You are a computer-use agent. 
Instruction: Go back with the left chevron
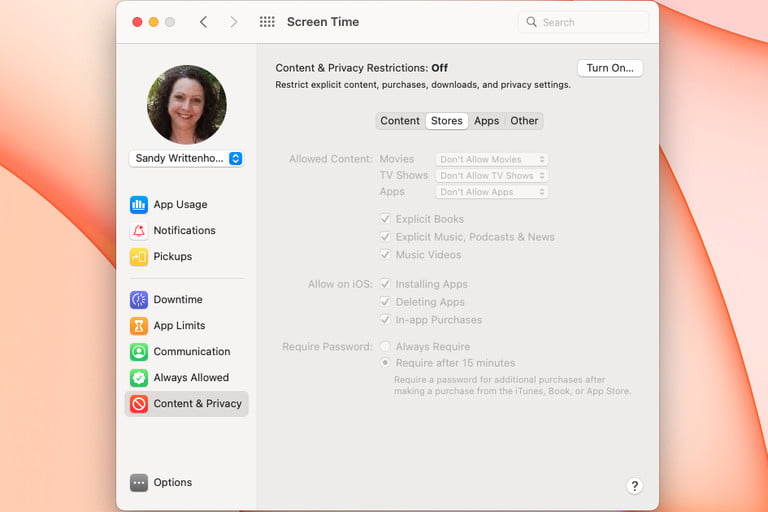204,22
